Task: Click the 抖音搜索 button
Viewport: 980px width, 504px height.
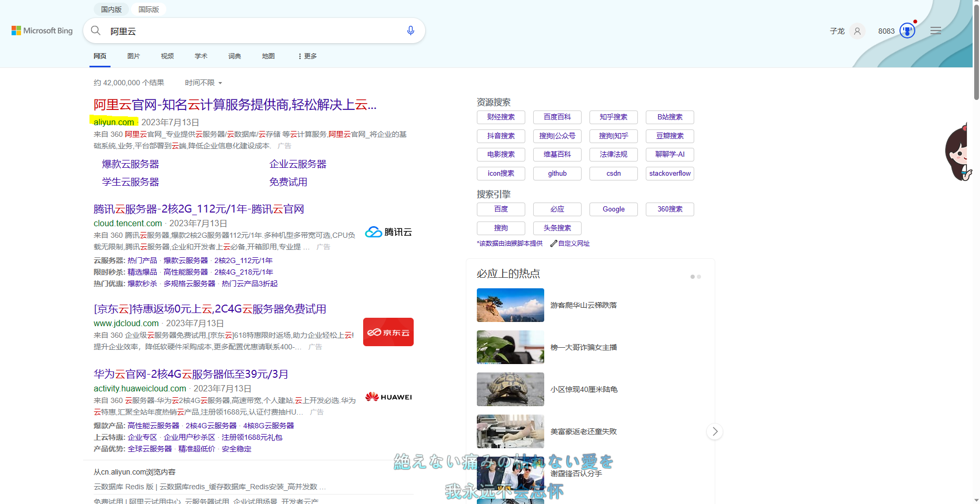Action: (501, 136)
